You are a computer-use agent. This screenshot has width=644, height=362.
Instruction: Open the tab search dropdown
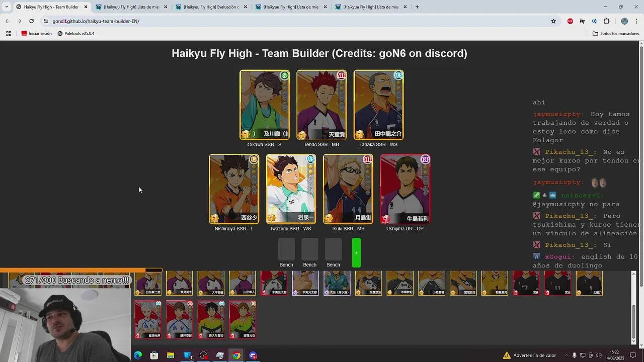tap(7, 7)
